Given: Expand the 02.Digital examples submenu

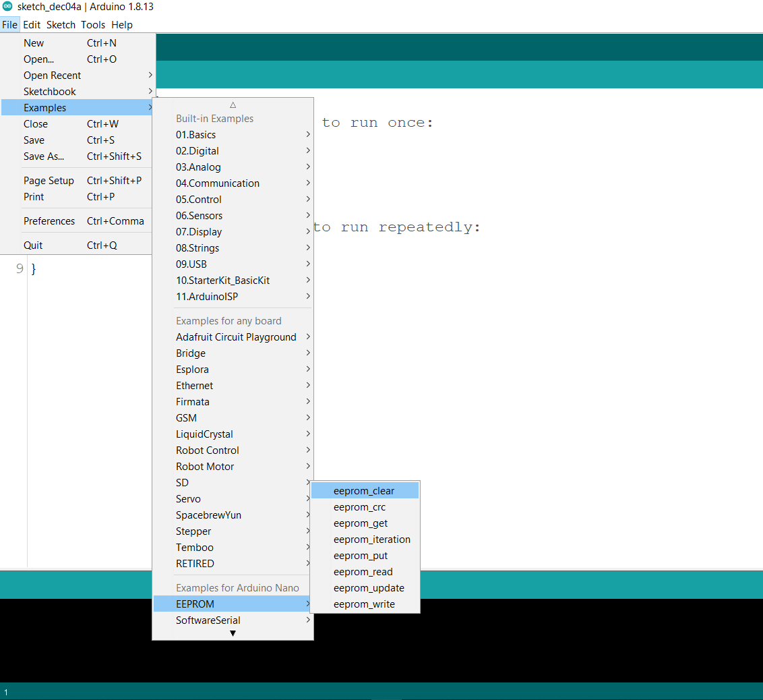Looking at the screenshot, I should [x=233, y=151].
